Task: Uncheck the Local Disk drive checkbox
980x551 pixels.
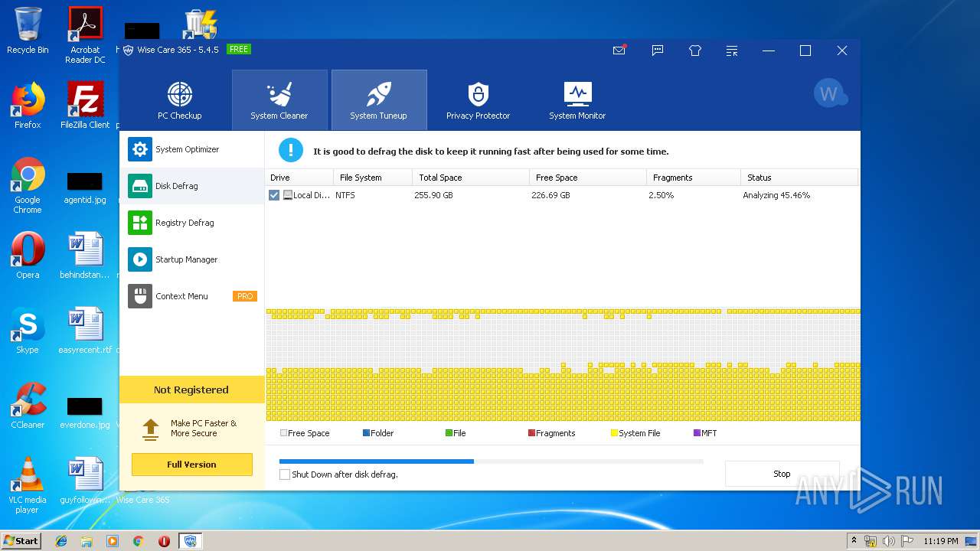Action: pyautogui.click(x=274, y=195)
